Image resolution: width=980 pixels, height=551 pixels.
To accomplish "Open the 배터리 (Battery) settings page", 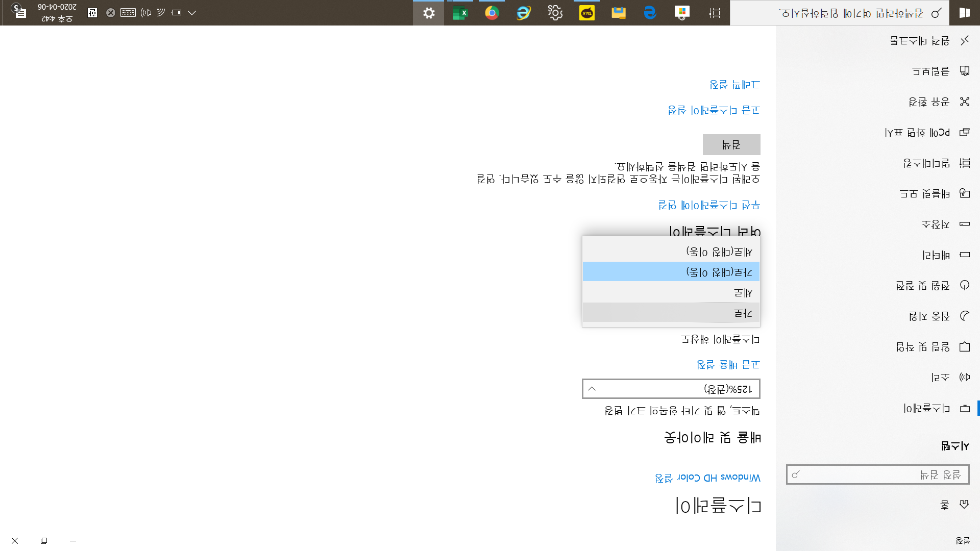I will click(936, 255).
